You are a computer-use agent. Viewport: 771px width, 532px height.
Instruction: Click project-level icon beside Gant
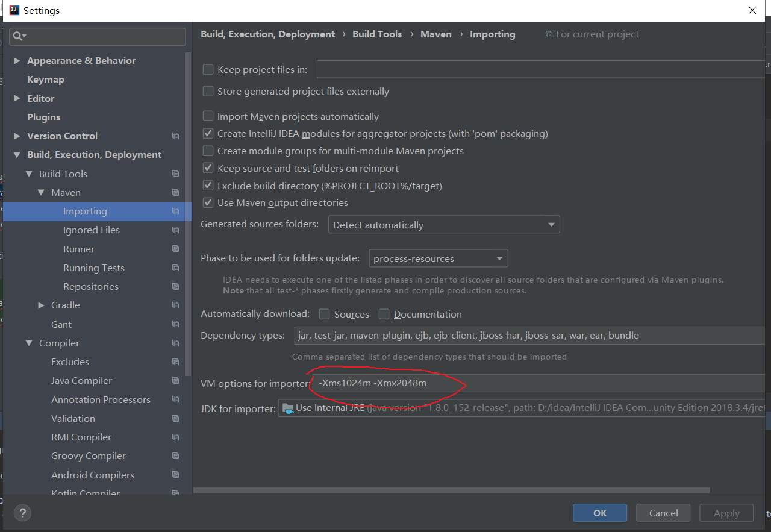175,324
